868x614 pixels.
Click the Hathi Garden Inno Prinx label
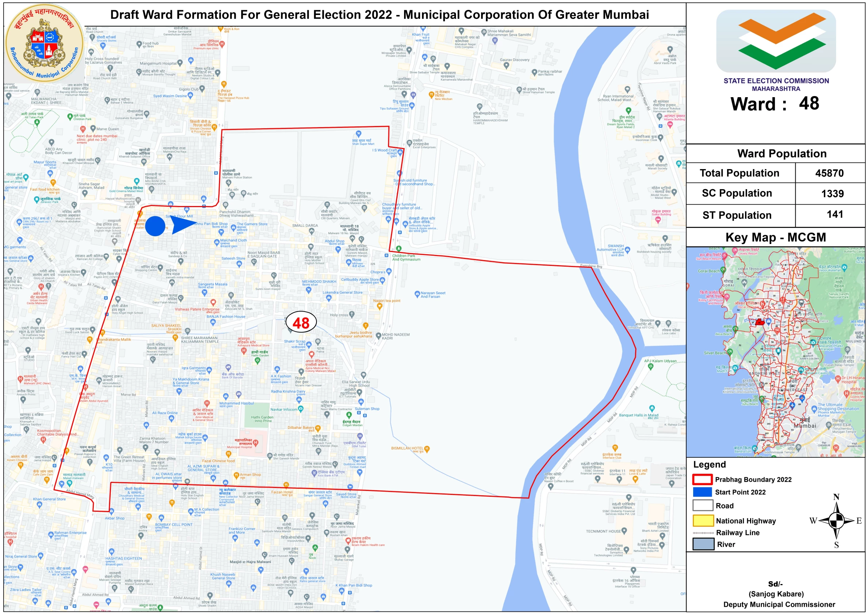(262, 419)
